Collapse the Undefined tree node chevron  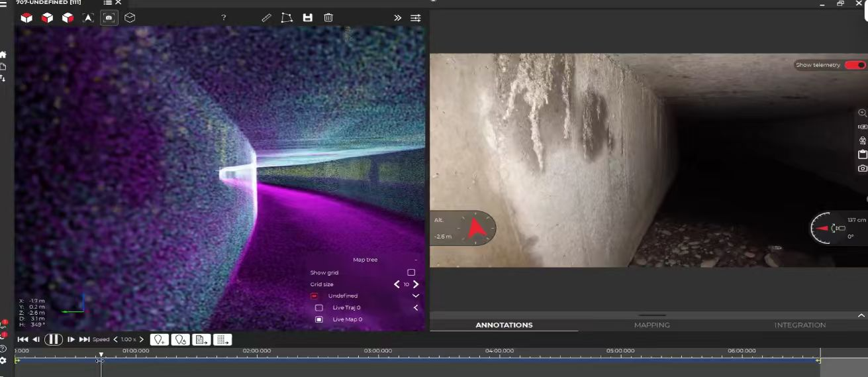click(x=416, y=296)
